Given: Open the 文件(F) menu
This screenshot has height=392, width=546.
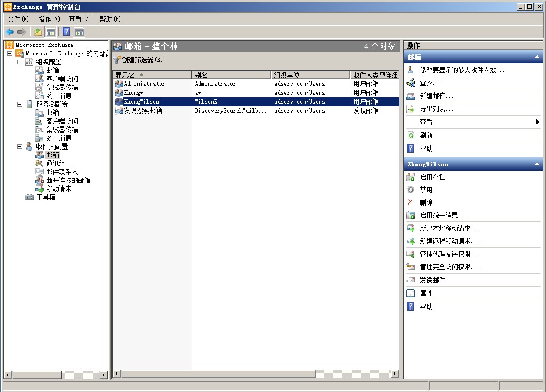Looking at the screenshot, I should coord(18,19).
